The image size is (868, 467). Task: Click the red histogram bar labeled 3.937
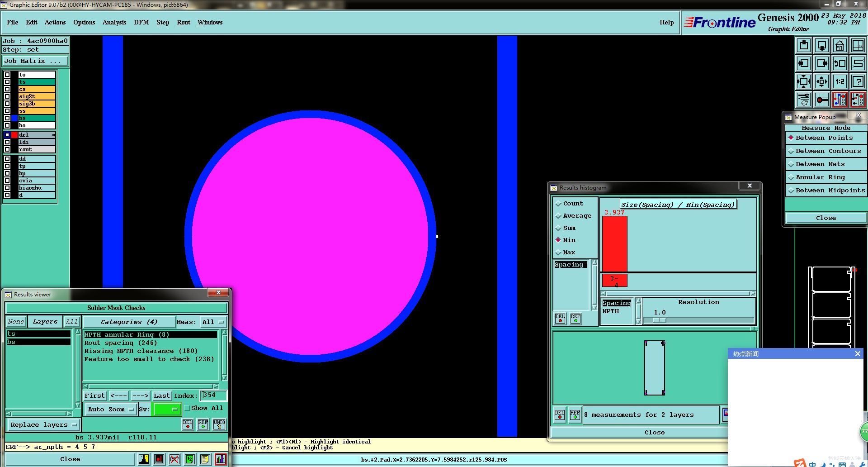pos(615,244)
